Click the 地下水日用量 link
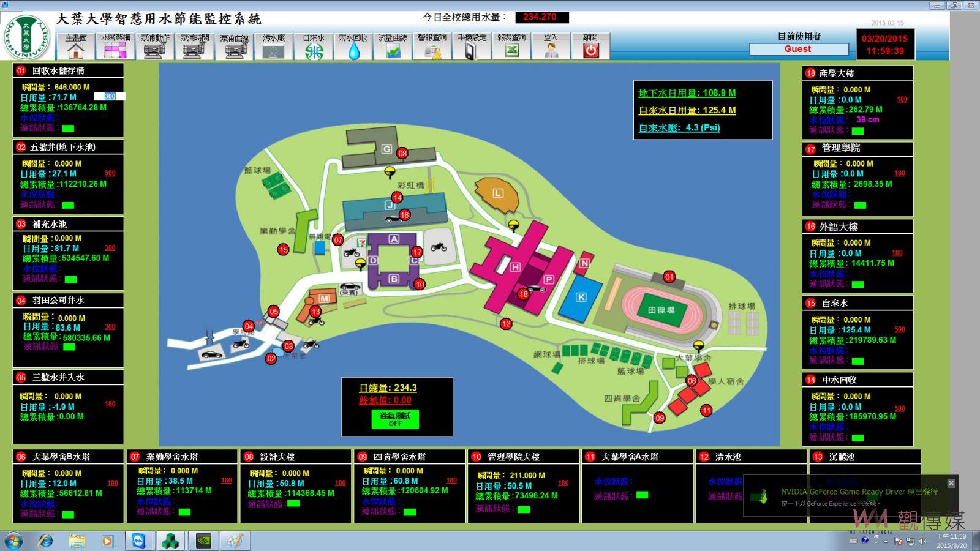 pos(687,93)
